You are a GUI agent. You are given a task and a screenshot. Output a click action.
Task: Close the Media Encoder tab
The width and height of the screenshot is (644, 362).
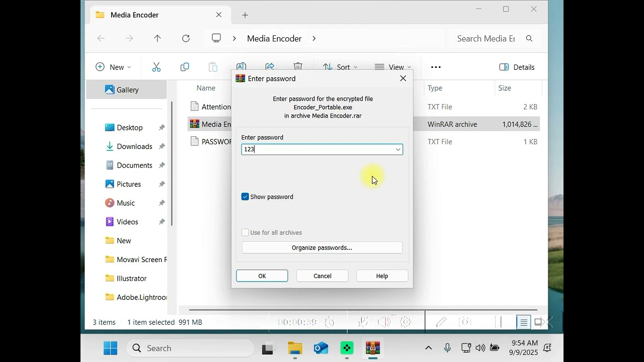pos(219,15)
